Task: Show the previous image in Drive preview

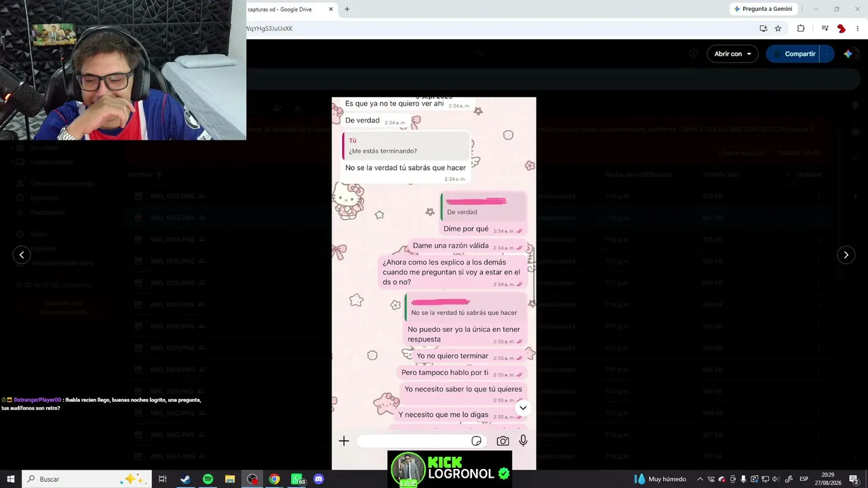Action: point(22,255)
